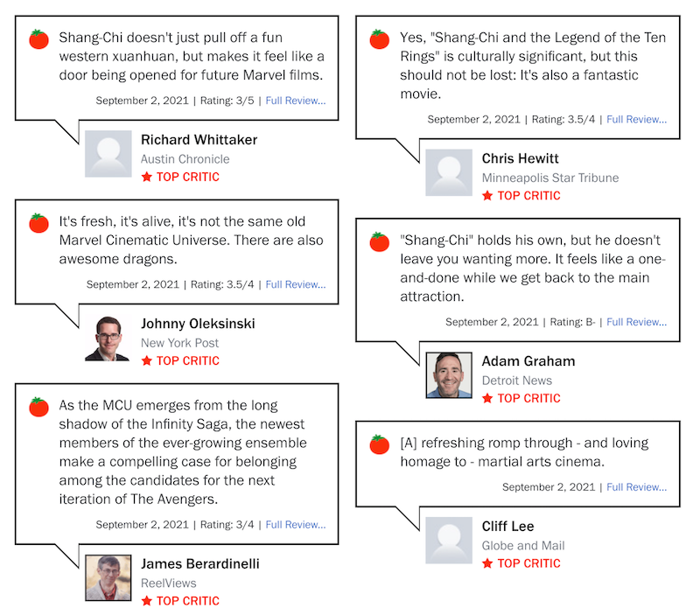Click the tomato icon on Cliff Lee's review
This screenshot has width=700, height=615.
click(380, 444)
